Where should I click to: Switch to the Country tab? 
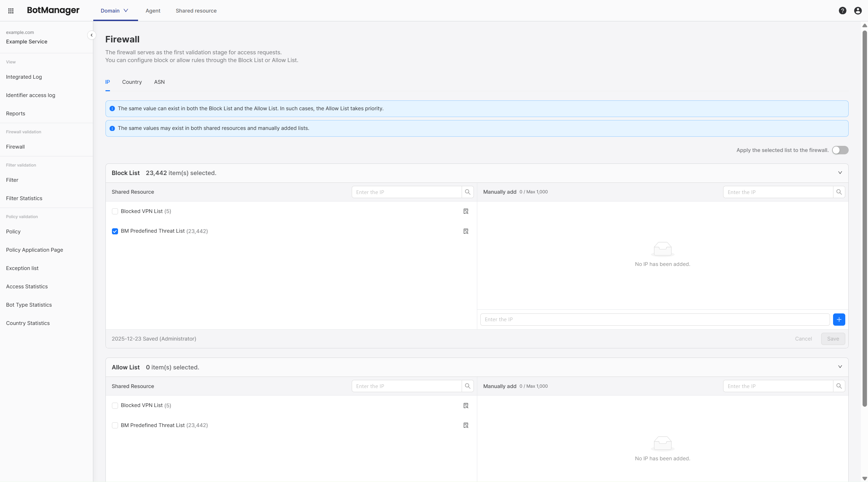point(132,82)
